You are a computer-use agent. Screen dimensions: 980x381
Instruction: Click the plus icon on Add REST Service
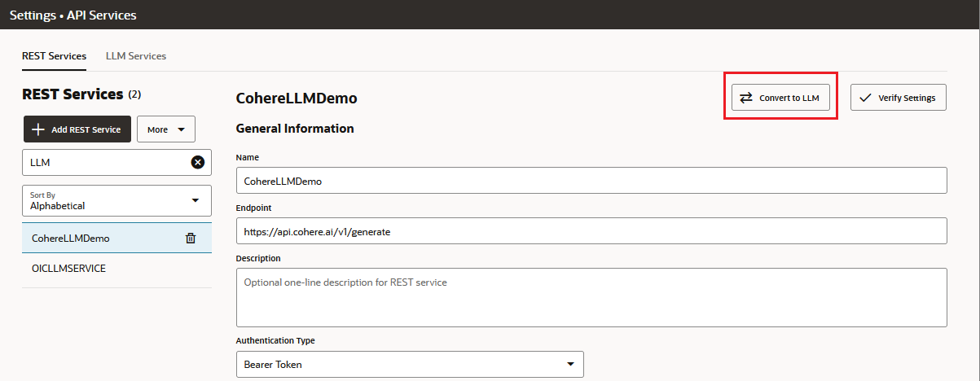click(x=37, y=129)
